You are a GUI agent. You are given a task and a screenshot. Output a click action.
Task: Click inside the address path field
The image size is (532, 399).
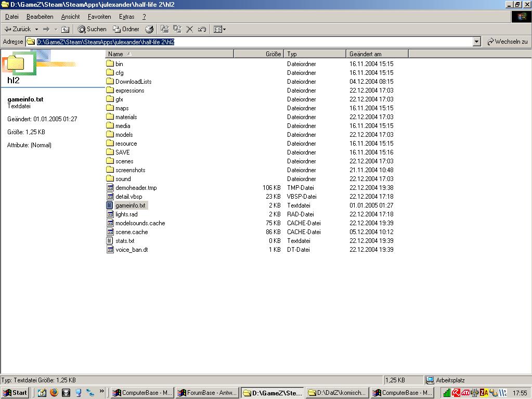click(250, 42)
